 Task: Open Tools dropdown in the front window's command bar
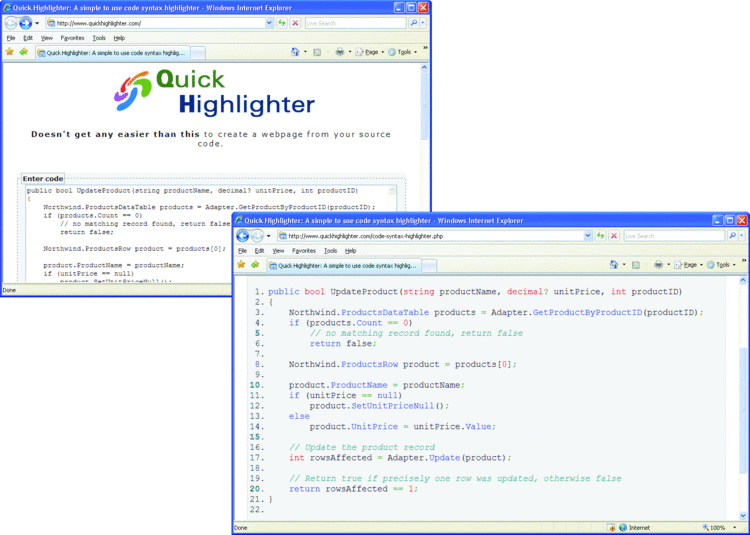click(721, 264)
